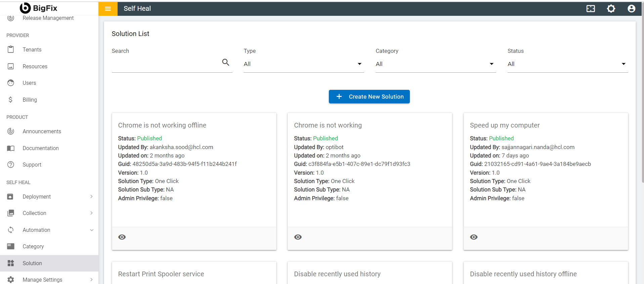Click the BigFix logo

(x=39, y=8)
